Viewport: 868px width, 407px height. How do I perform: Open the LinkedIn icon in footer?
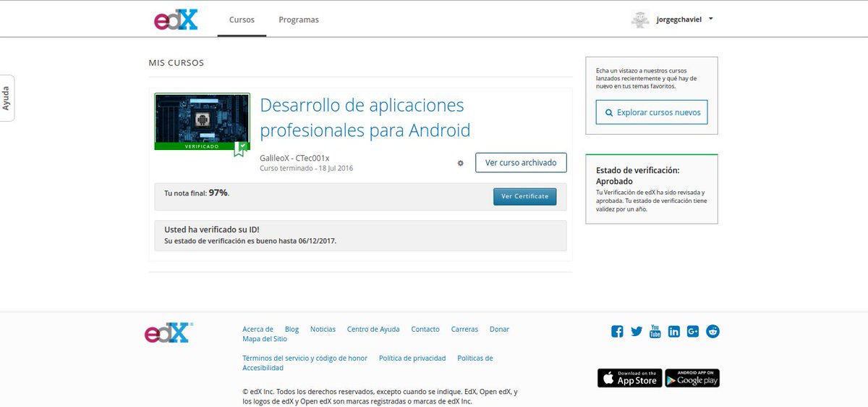[x=674, y=332]
